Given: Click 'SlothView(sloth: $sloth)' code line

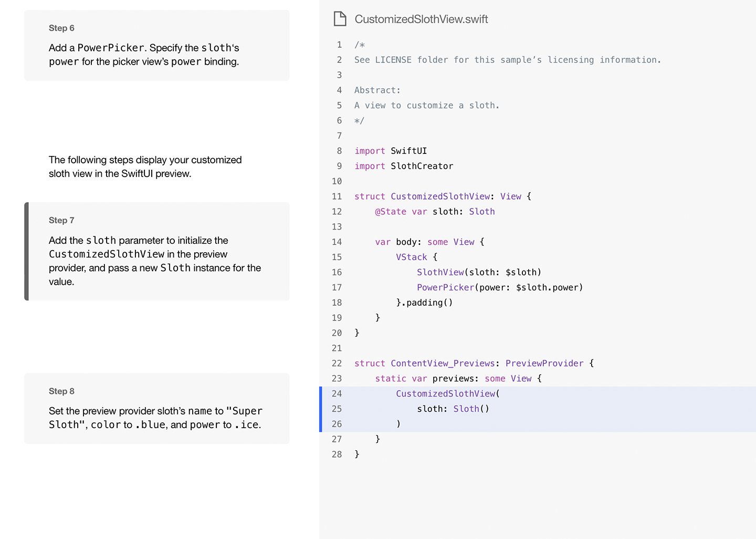Looking at the screenshot, I should point(479,272).
